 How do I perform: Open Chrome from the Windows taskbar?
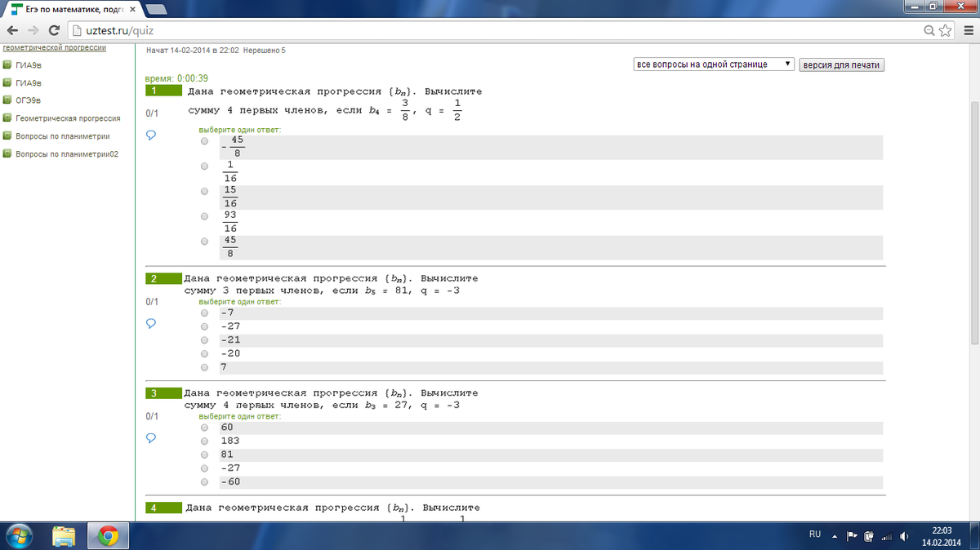point(109,535)
